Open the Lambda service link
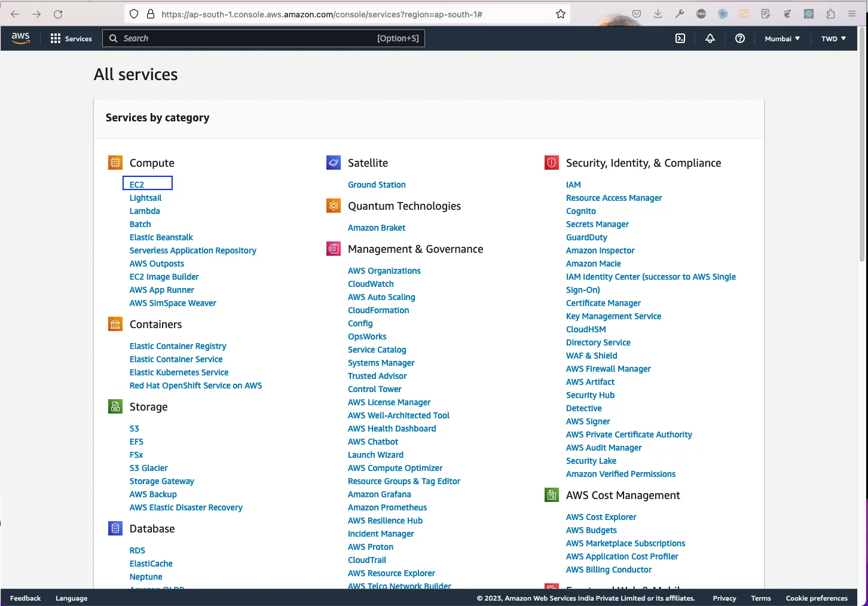The width and height of the screenshot is (868, 606). [145, 211]
